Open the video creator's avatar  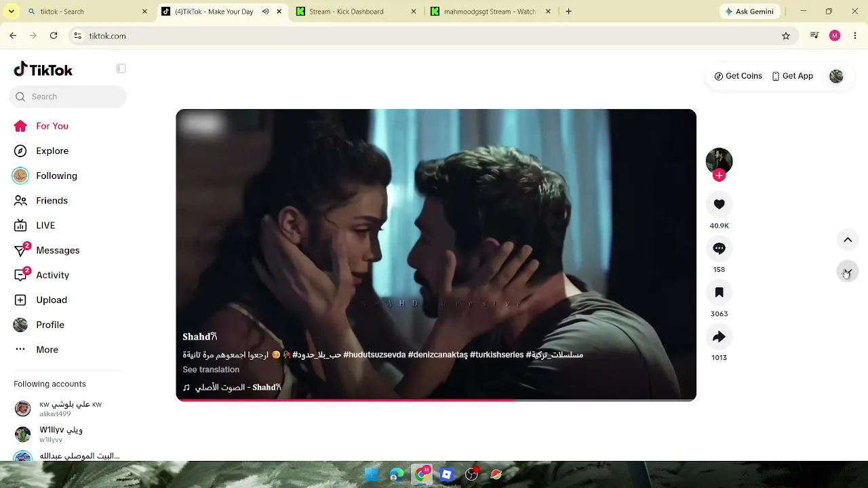pyautogui.click(x=719, y=161)
